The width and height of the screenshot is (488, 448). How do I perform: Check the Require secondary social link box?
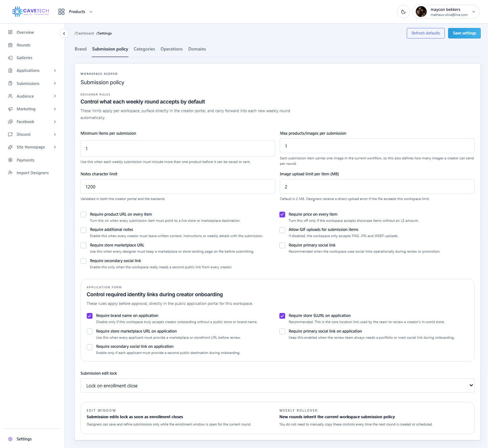point(83,261)
